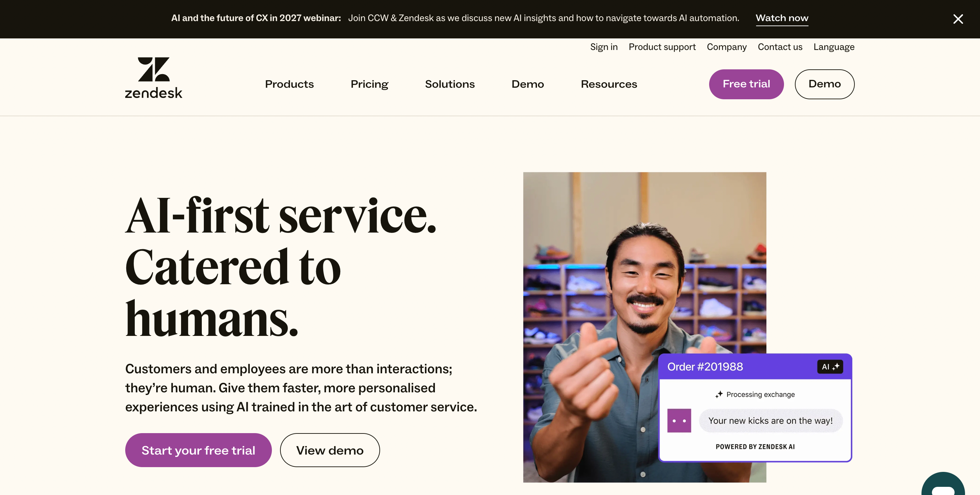This screenshot has width=980, height=495.
Task: Click the View demo button
Action: [329, 450]
